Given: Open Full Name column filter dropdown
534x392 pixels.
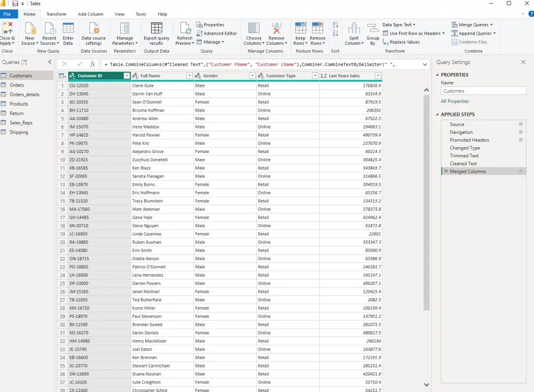Looking at the screenshot, I should 190,76.
